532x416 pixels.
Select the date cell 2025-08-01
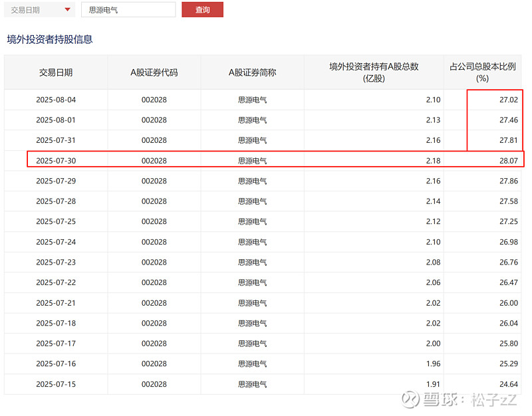pos(56,120)
